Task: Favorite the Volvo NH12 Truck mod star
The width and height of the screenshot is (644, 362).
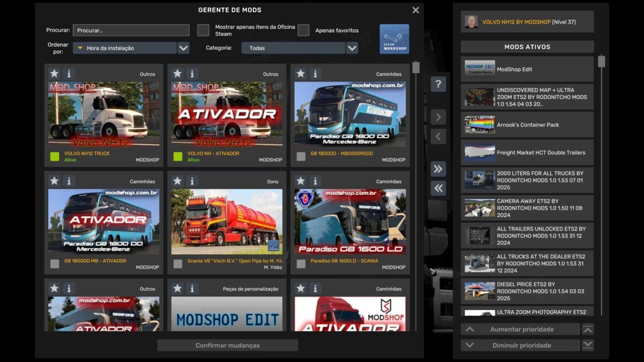Action: (x=54, y=73)
